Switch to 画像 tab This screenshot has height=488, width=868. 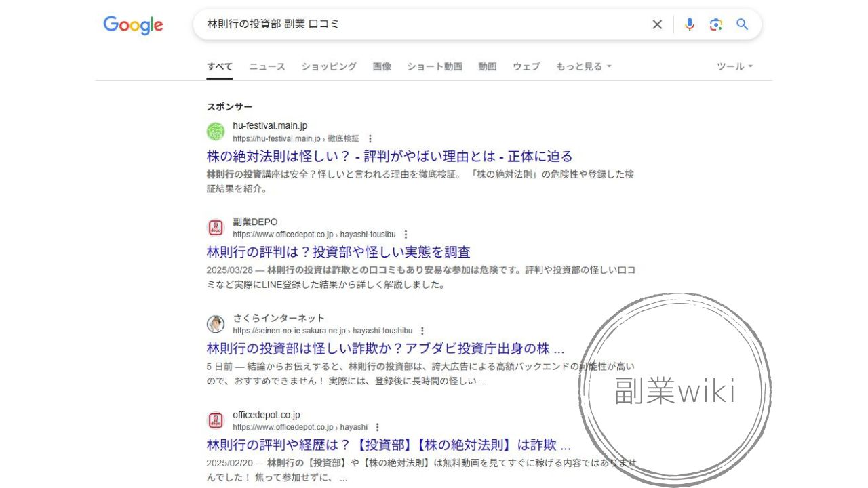[382, 66]
